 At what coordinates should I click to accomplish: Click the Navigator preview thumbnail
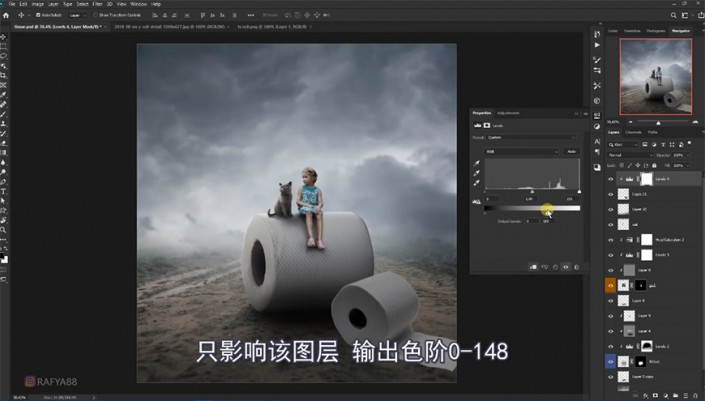pyautogui.click(x=656, y=76)
